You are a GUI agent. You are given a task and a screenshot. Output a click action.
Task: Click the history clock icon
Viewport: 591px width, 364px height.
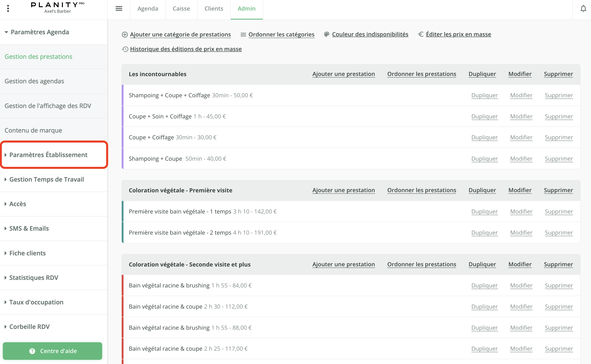(125, 49)
